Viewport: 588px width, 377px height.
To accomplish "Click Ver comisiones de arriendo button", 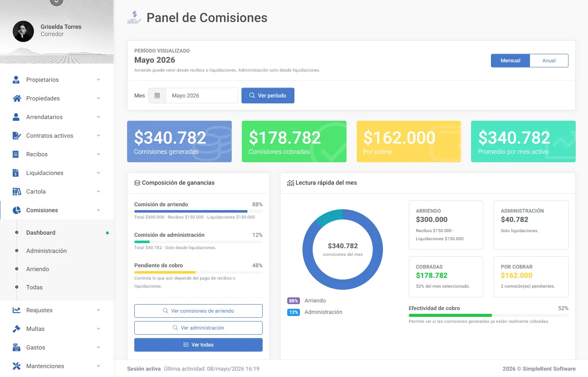I will click(x=198, y=311).
